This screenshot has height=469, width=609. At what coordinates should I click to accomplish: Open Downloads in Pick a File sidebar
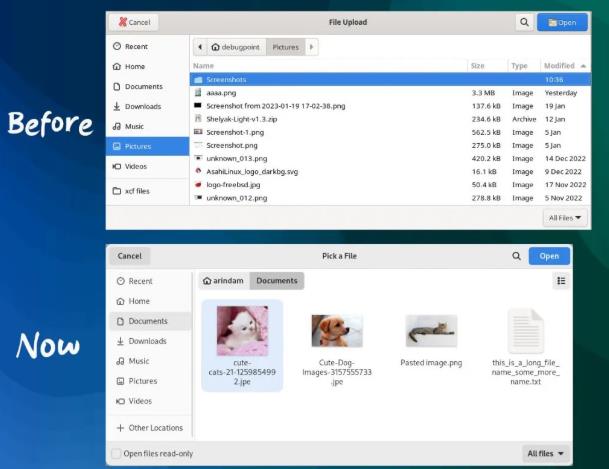coord(151,341)
